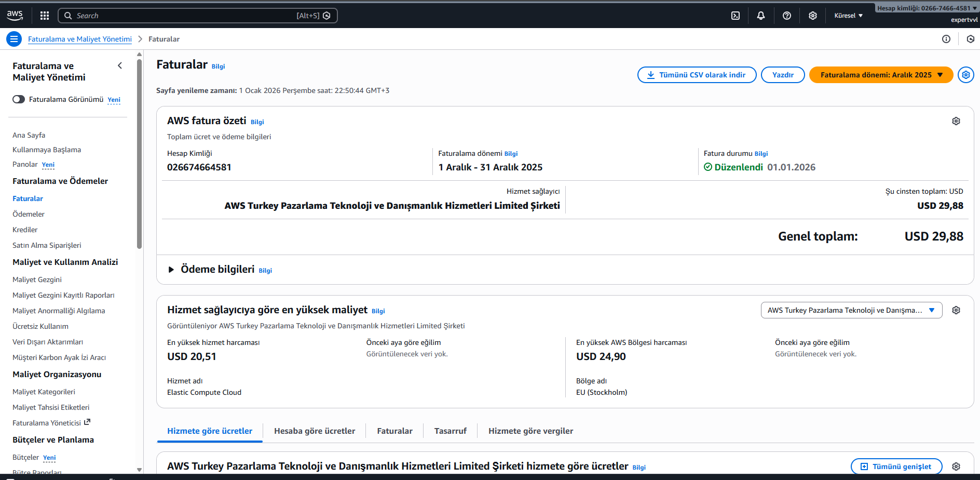This screenshot has width=980, height=480.
Task: Collapse the Faturalama ve Maliyet Yönetimi sidebar
Action: (120, 65)
